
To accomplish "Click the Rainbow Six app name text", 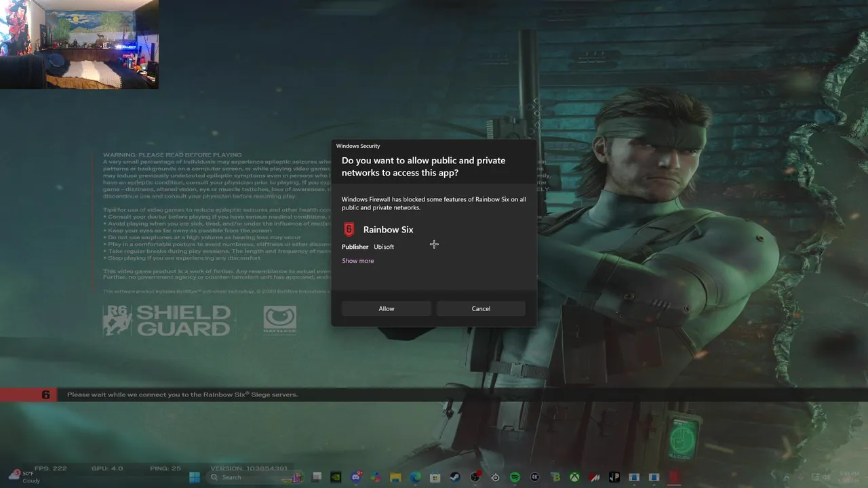I will coord(388,230).
